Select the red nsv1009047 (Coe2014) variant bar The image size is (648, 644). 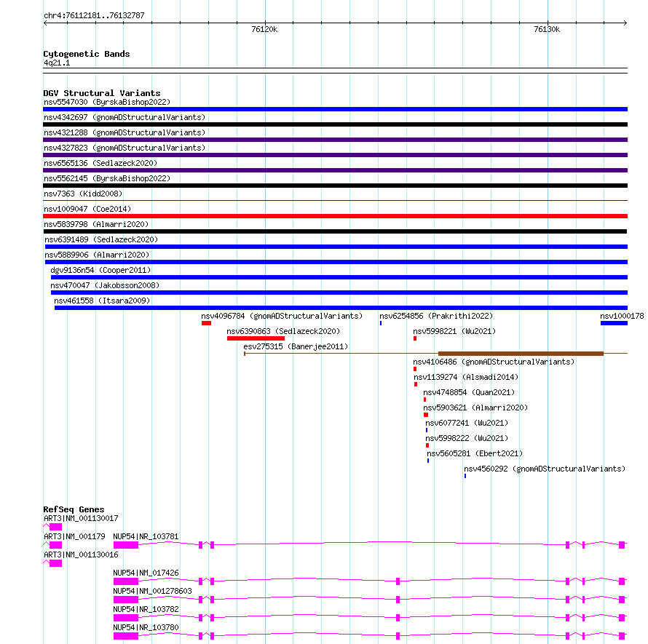tap(335, 216)
